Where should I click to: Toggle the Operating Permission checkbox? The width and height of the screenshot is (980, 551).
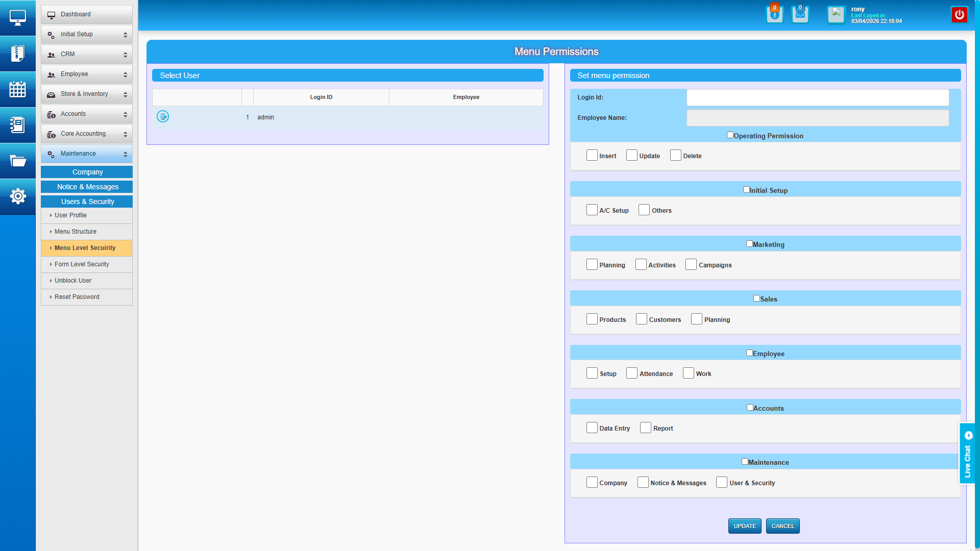coord(730,135)
